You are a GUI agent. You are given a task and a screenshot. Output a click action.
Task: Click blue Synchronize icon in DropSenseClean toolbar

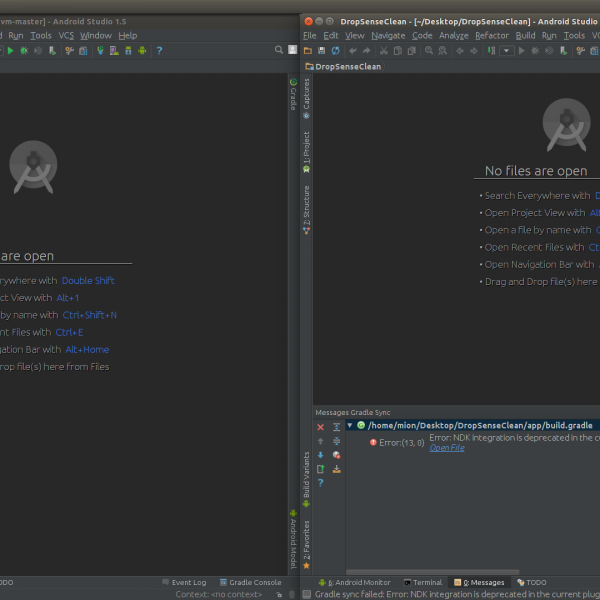click(336, 51)
